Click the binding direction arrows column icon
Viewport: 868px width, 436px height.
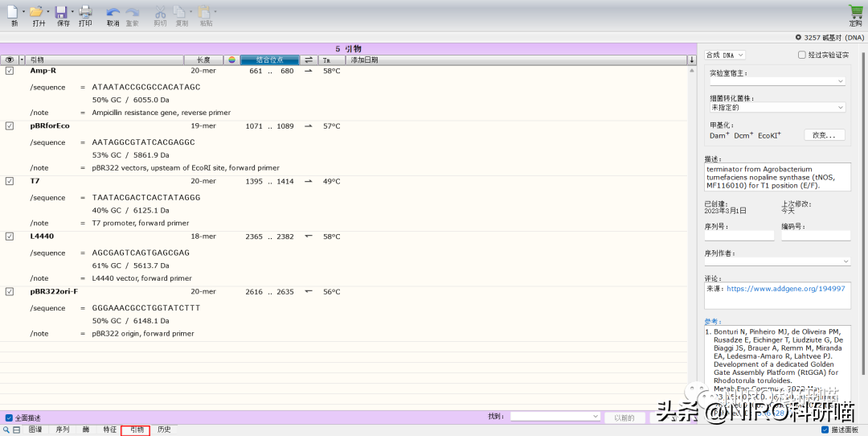pos(309,60)
